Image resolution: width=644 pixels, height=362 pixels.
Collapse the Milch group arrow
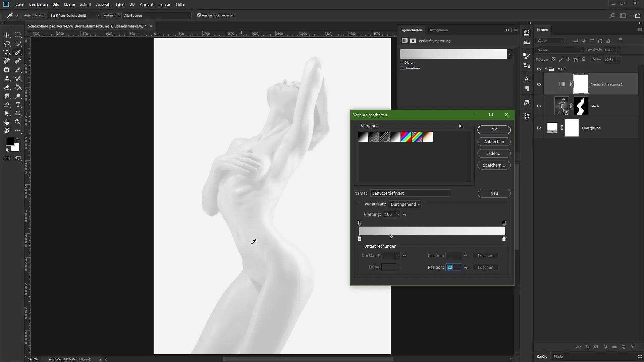point(546,69)
